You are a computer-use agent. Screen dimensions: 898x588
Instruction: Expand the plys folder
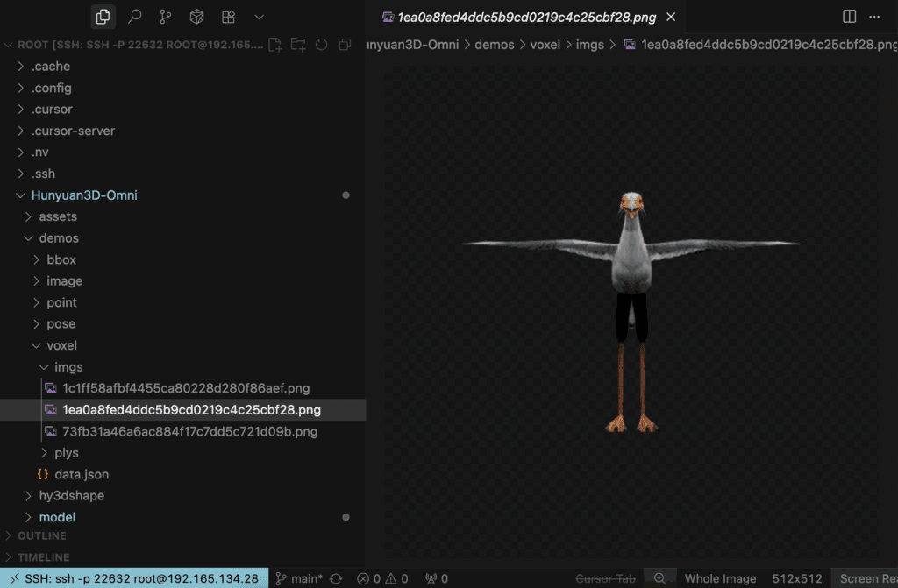pos(66,453)
